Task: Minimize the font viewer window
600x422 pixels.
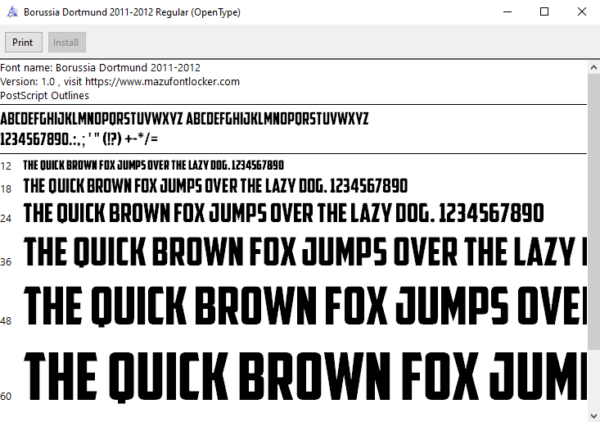Action: point(507,12)
